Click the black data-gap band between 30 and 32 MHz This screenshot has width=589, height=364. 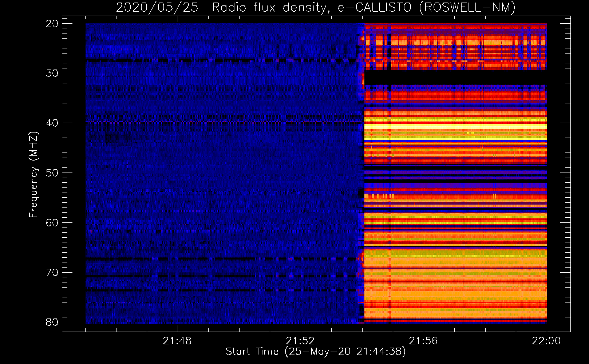(455, 78)
